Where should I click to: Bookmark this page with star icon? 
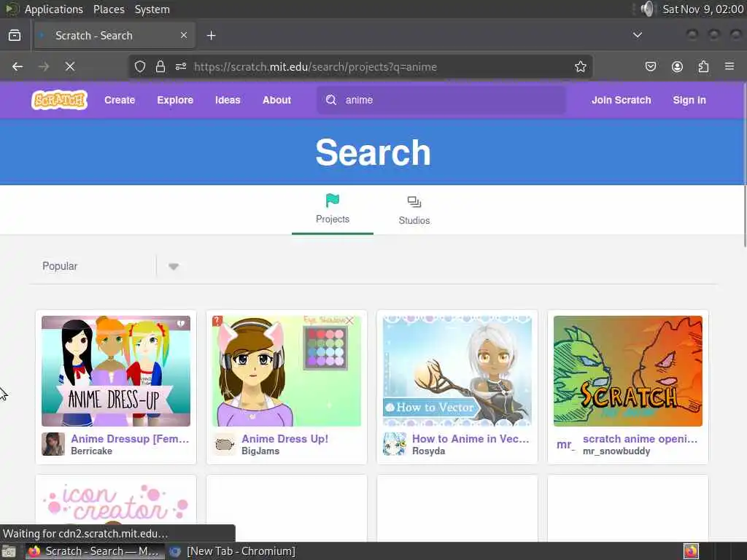[580, 66]
